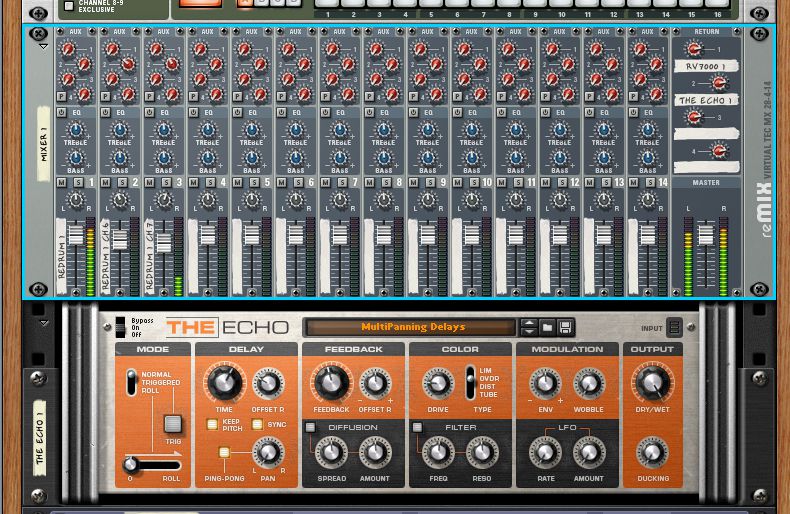790x514 pixels.
Task: Collapse the Mixer 1 device with fold triangle
Action: (43, 46)
